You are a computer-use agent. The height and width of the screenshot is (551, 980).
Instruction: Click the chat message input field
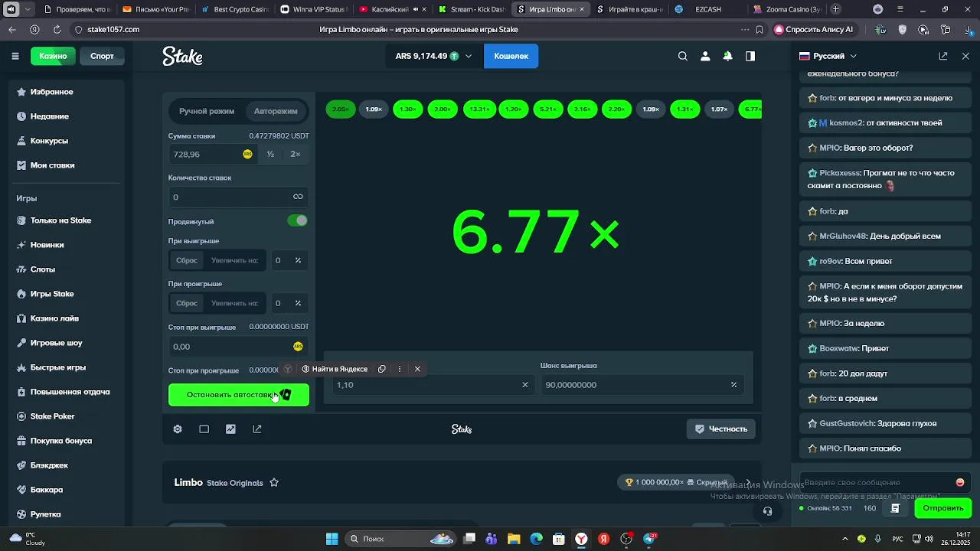(x=877, y=482)
